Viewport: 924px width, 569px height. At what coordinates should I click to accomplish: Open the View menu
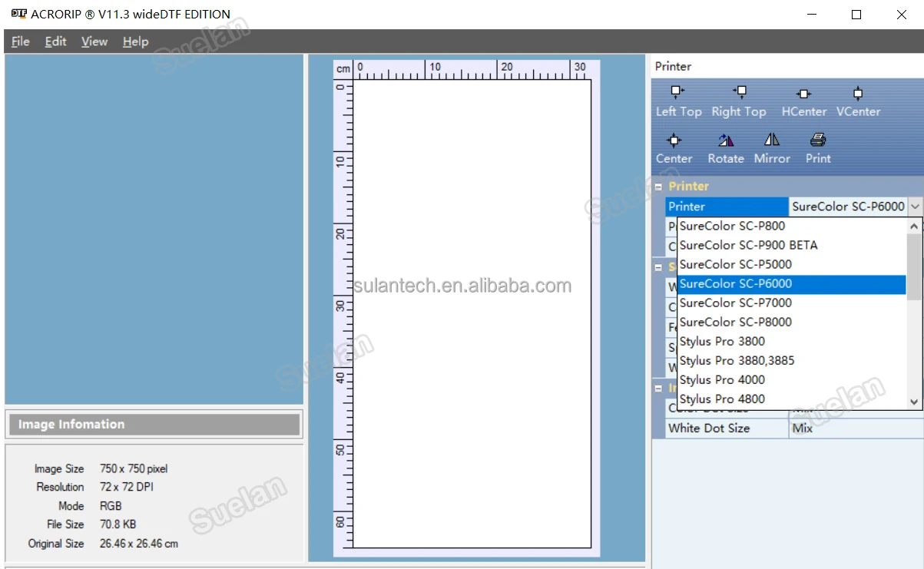94,41
